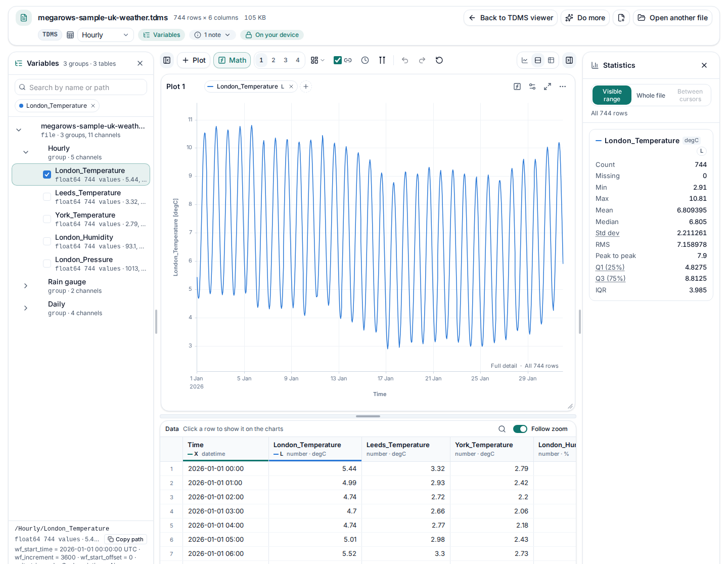
Task: Open Plot 1 settings sliders icon
Action: (x=532, y=86)
